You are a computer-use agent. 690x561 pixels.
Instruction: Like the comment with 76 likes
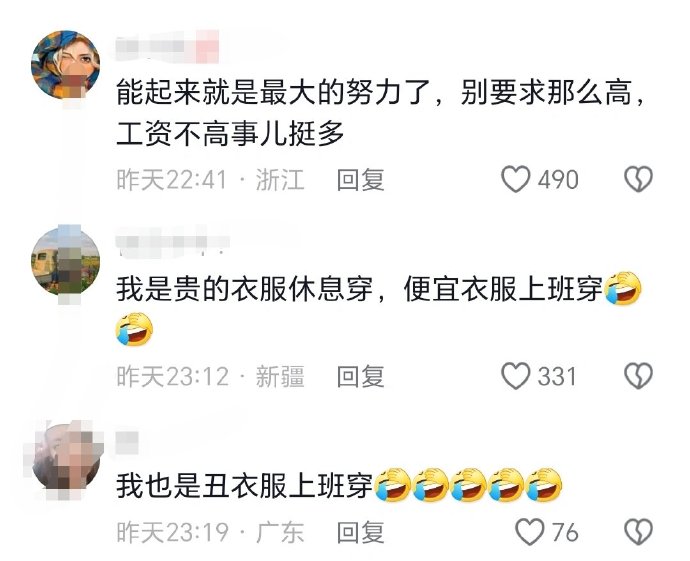click(x=529, y=532)
